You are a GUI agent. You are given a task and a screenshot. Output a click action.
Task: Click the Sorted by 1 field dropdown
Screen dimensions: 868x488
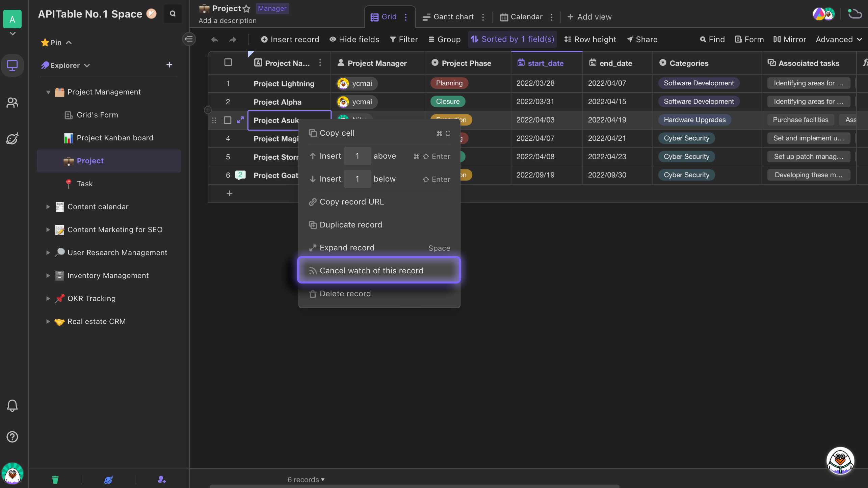(512, 39)
